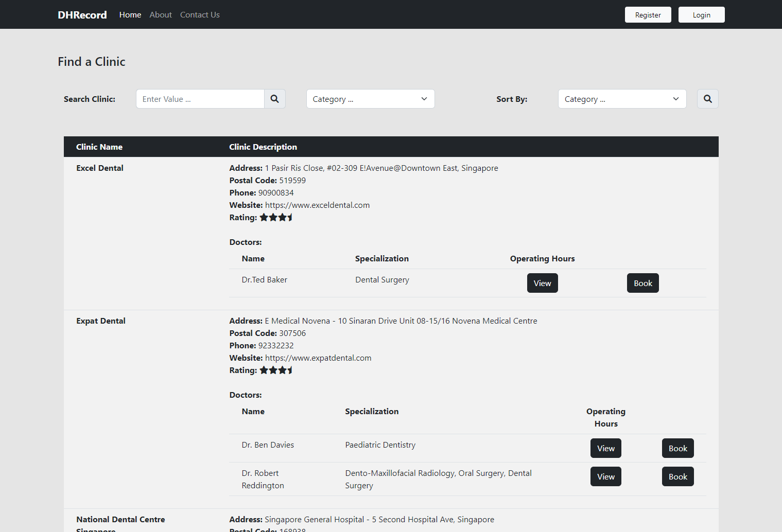This screenshot has width=782, height=532.
Task: Select the Expat Dental clinic name
Action: [x=101, y=321]
